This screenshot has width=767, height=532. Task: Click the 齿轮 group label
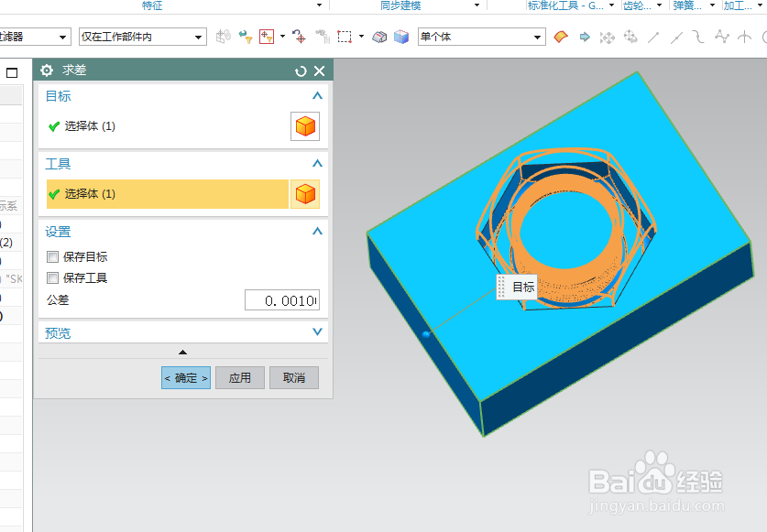637,5
